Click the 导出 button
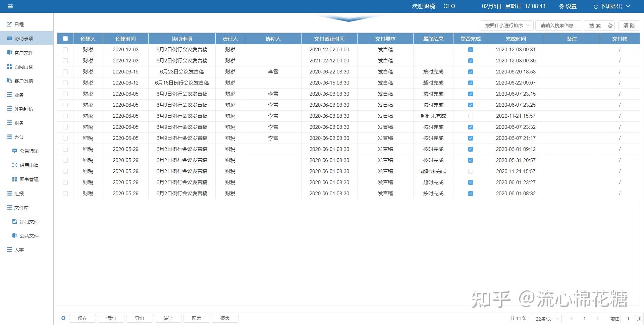The height and width of the screenshot is (325, 644). [x=140, y=318]
